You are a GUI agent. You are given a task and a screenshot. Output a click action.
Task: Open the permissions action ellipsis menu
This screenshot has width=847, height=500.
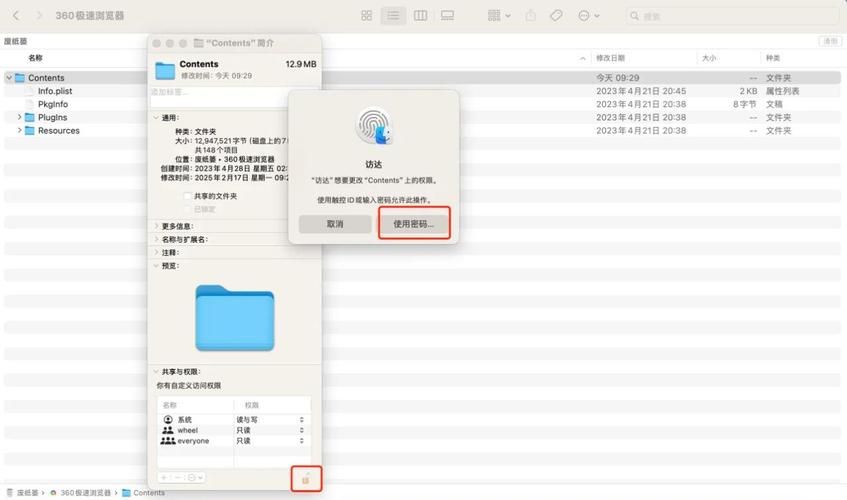click(194, 477)
